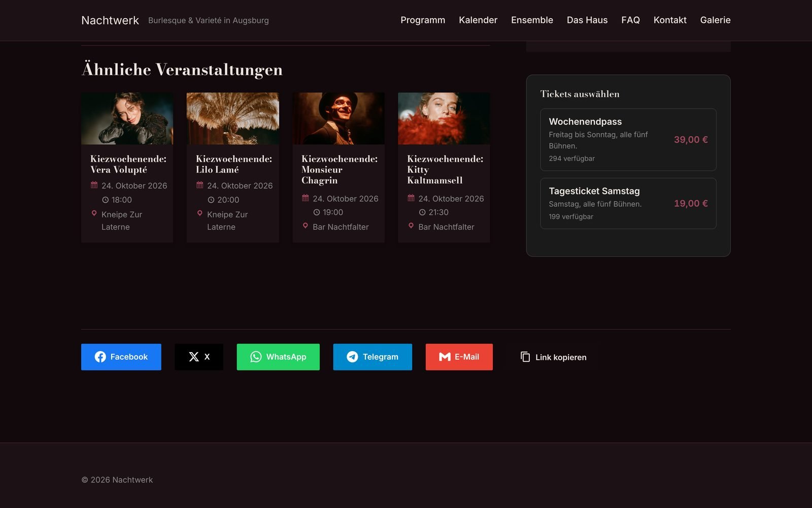
Task: Click location pin on Vera Volupté card
Action: click(x=94, y=213)
